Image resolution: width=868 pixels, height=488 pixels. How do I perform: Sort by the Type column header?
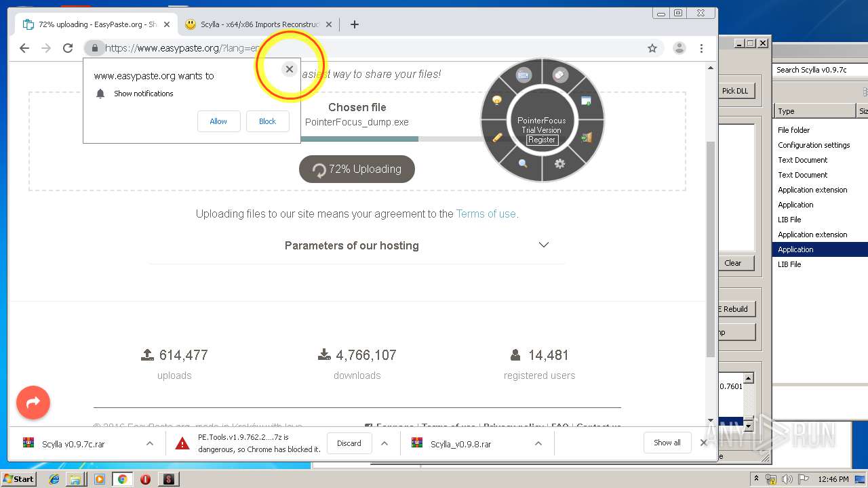pyautogui.click(x=815, y=111)
